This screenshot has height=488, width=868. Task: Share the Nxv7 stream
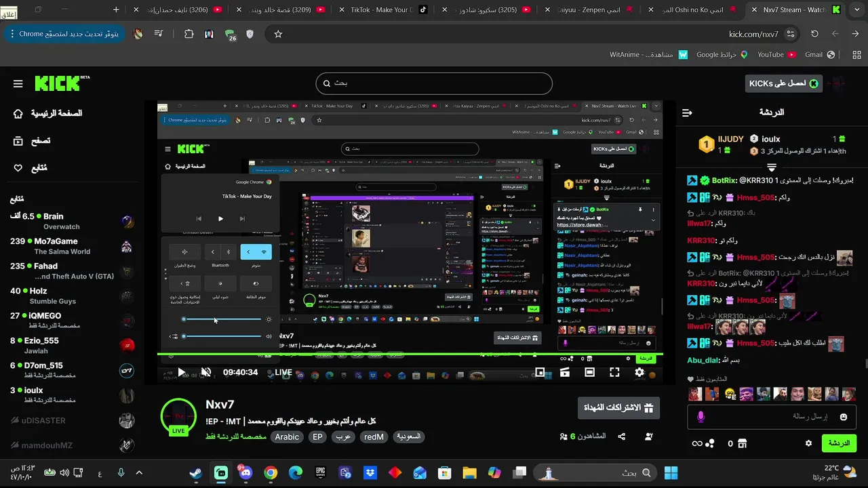622,436
